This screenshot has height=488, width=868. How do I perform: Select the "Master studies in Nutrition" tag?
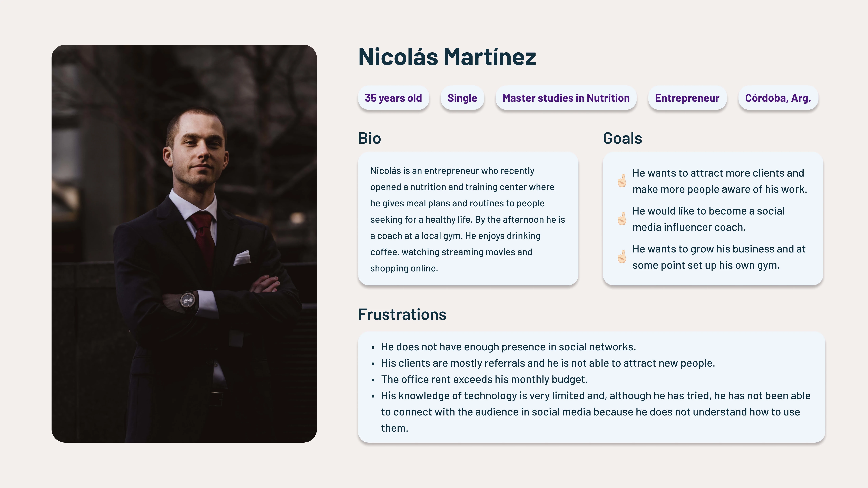click(566, 98)
